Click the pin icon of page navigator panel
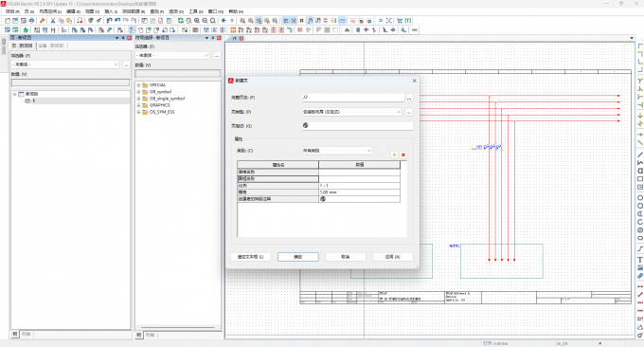This screenshot has width=644, height=347. click(123, 38)
